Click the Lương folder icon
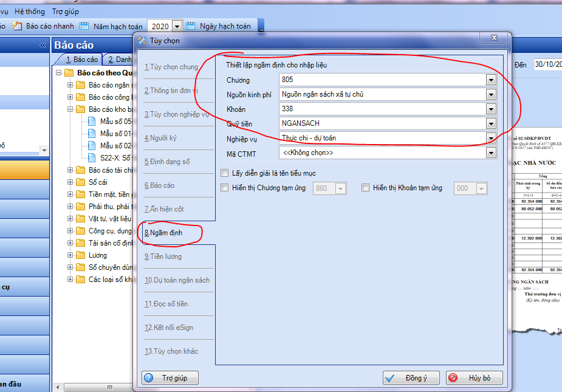Screen dimensions: 562x392 click(81, 255)
